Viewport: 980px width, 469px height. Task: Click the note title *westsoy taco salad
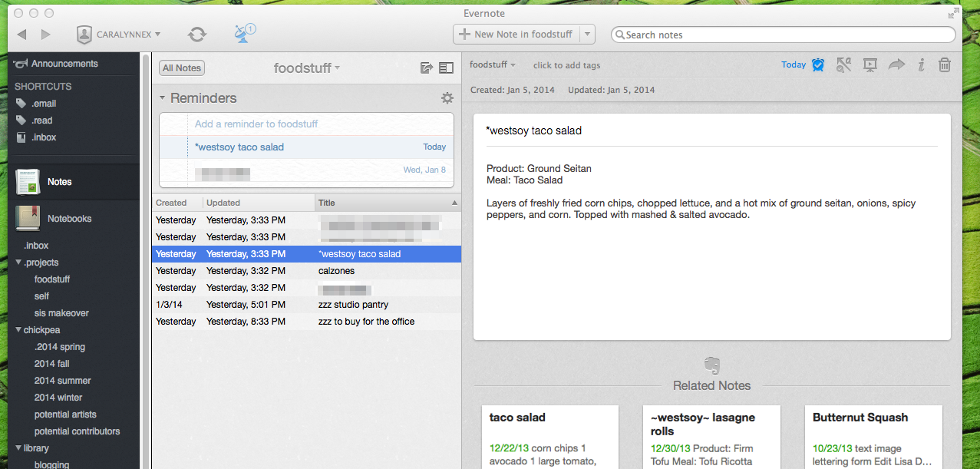pos(534,130)
